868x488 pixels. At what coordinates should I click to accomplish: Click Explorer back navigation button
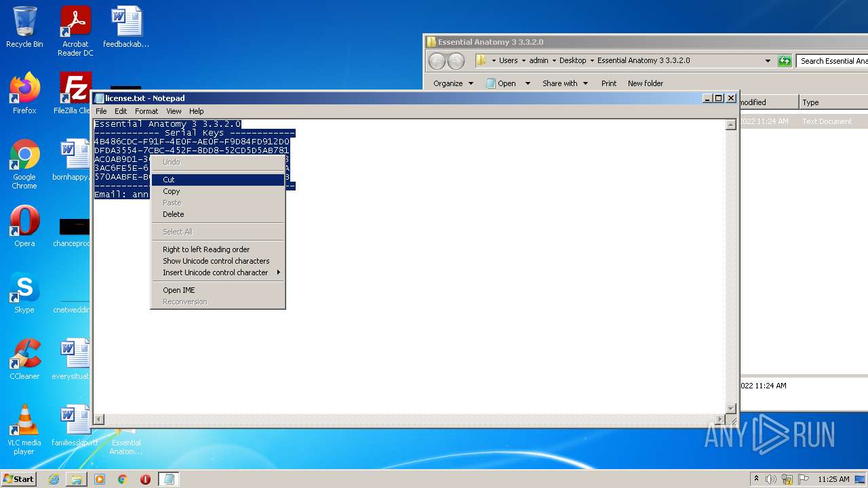pos(437,61)
